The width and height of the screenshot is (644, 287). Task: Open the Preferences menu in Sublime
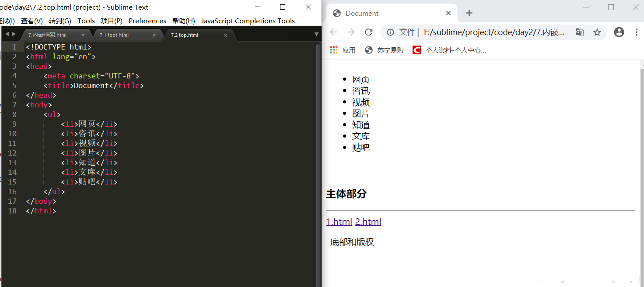(x=147, y=21)
